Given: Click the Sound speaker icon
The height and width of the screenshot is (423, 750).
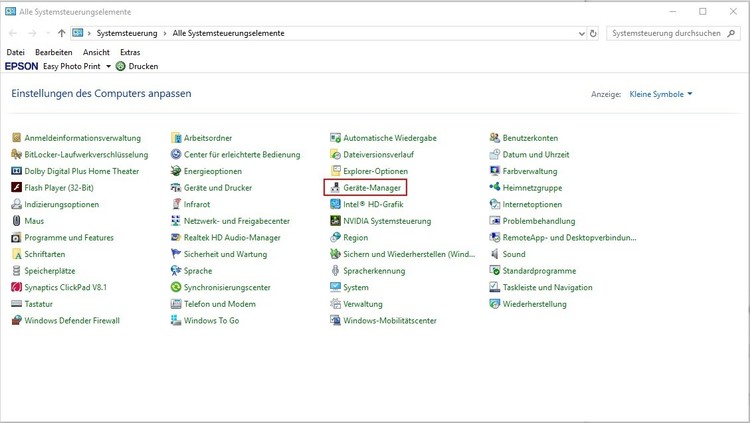Looking at the screenshot, I should (x=495, y=254).
